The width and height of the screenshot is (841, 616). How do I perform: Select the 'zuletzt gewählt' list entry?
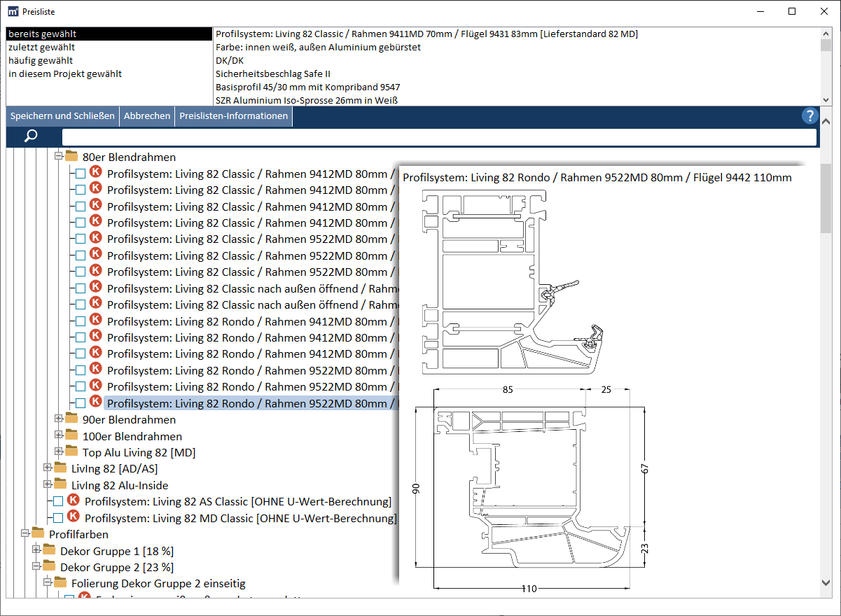[42, 47]
